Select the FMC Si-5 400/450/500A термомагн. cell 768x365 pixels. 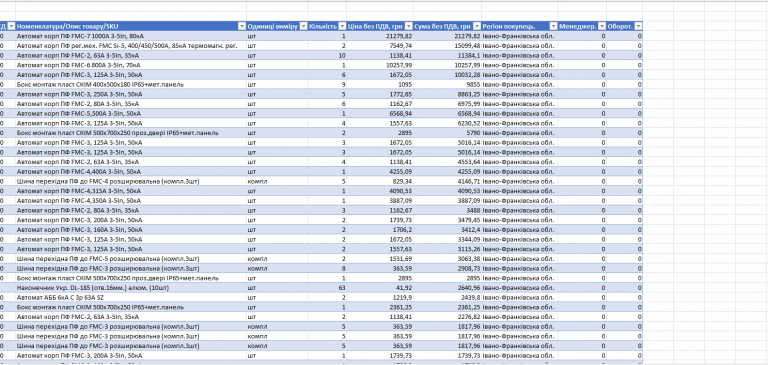(131, 46)
